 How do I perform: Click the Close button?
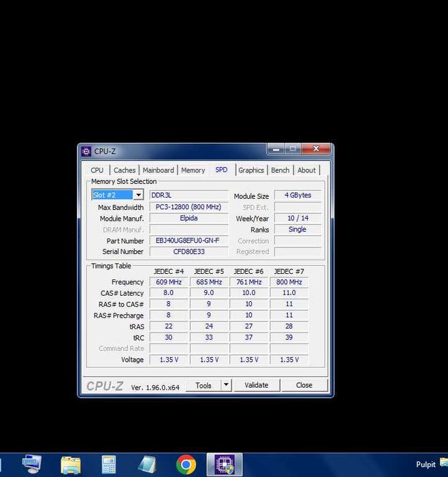tap(304, 385)
